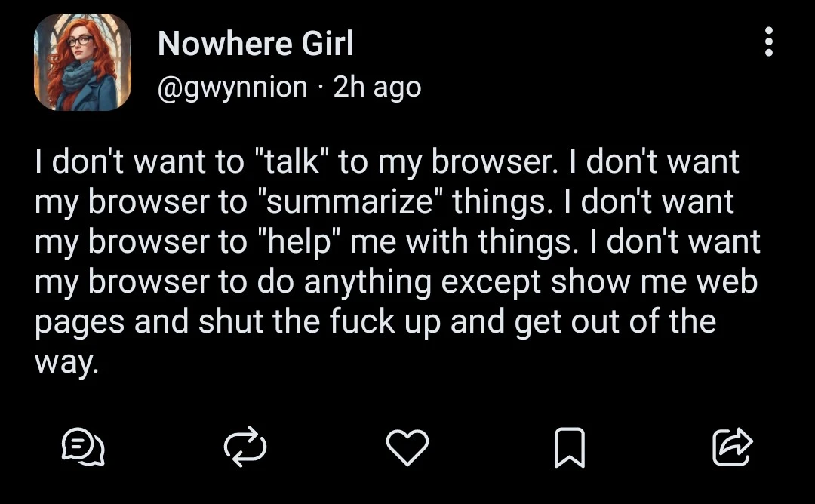Click the word "pages" in the post
Screen dimensions: 815x504
coord(79,323)
